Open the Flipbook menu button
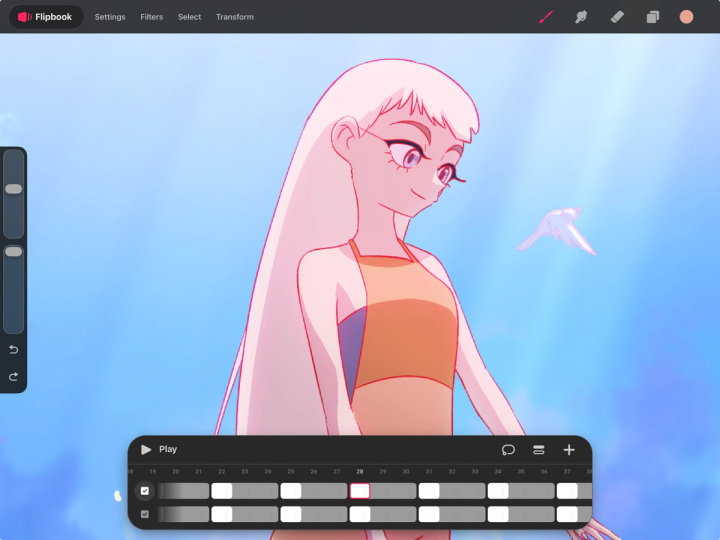The height and width of the screenshot is (540, 720). 45,17
